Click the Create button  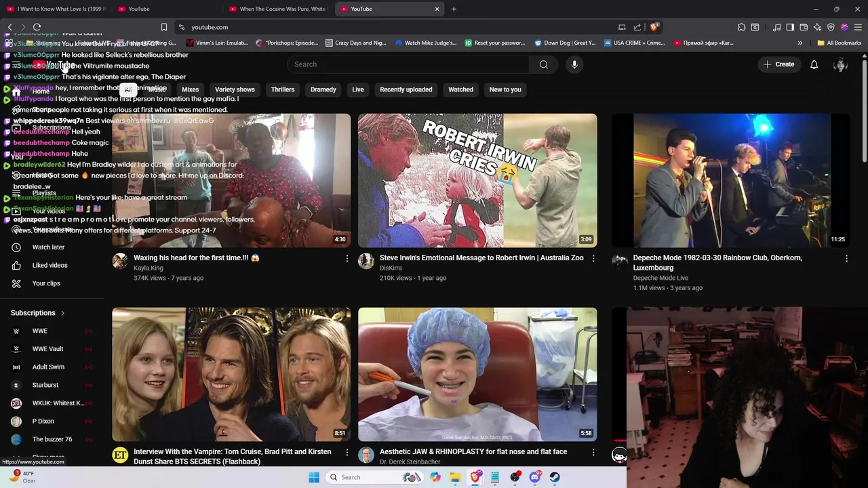click(x=778, y=64)
